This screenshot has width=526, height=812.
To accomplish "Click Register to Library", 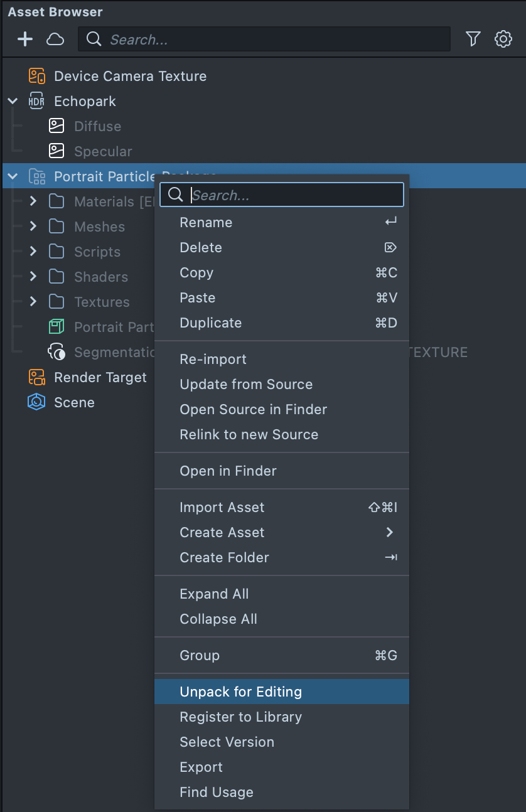I will pyautogui.click(x=241, y=717).
